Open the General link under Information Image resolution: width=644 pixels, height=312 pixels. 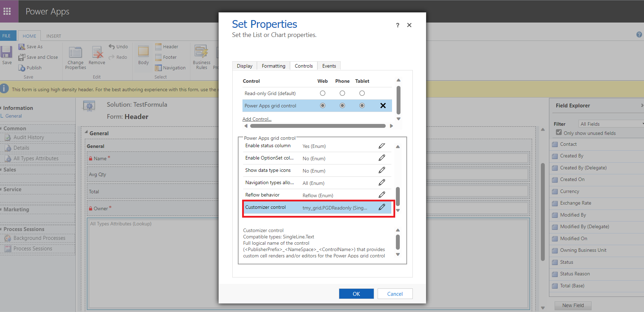point(13,116)
